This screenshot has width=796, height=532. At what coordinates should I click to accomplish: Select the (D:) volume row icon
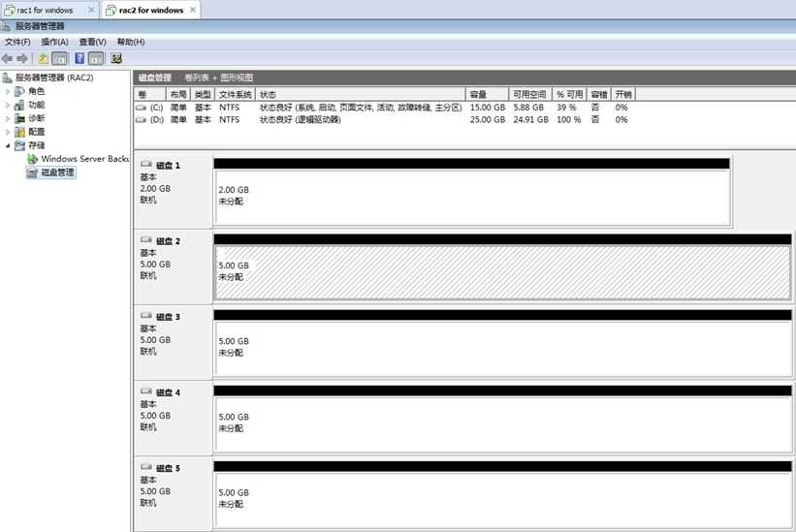(x=142, y=120)
